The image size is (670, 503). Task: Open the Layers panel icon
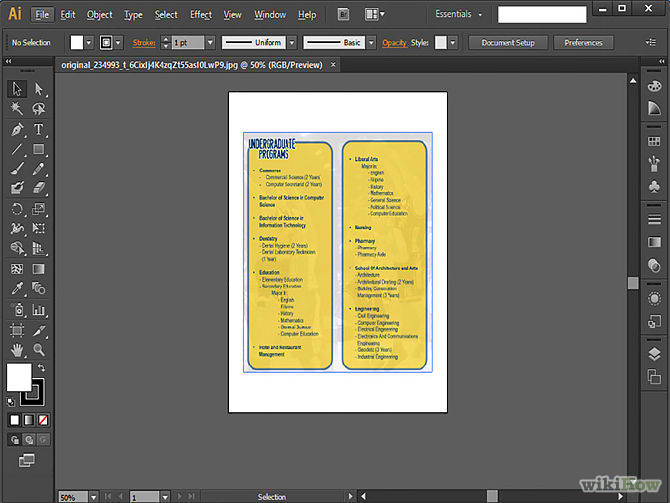point(654,354)
